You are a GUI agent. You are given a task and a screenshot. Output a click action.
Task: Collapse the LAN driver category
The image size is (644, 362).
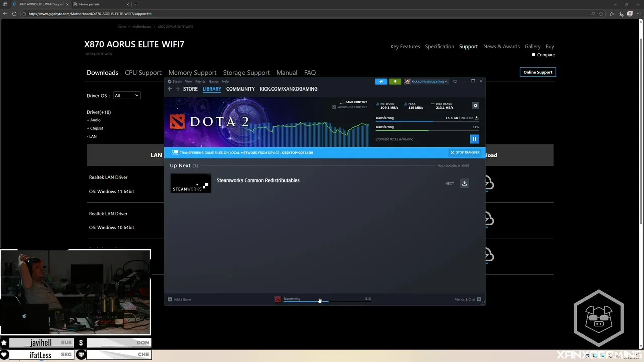(x=92, y=136)
